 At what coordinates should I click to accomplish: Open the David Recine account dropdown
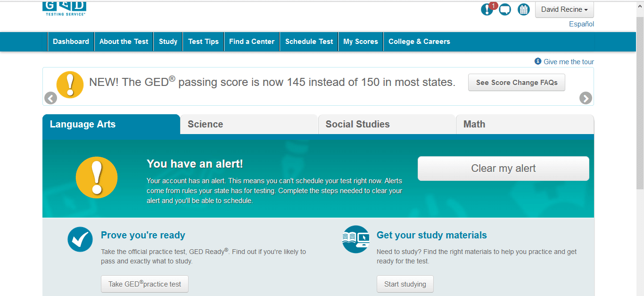(564, 9)
